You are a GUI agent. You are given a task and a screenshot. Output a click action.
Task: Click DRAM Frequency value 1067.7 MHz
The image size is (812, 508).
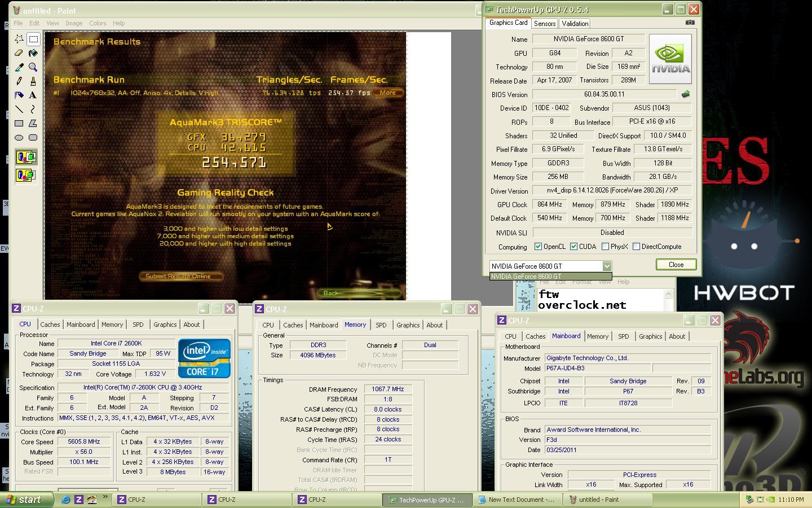(388, 389)
